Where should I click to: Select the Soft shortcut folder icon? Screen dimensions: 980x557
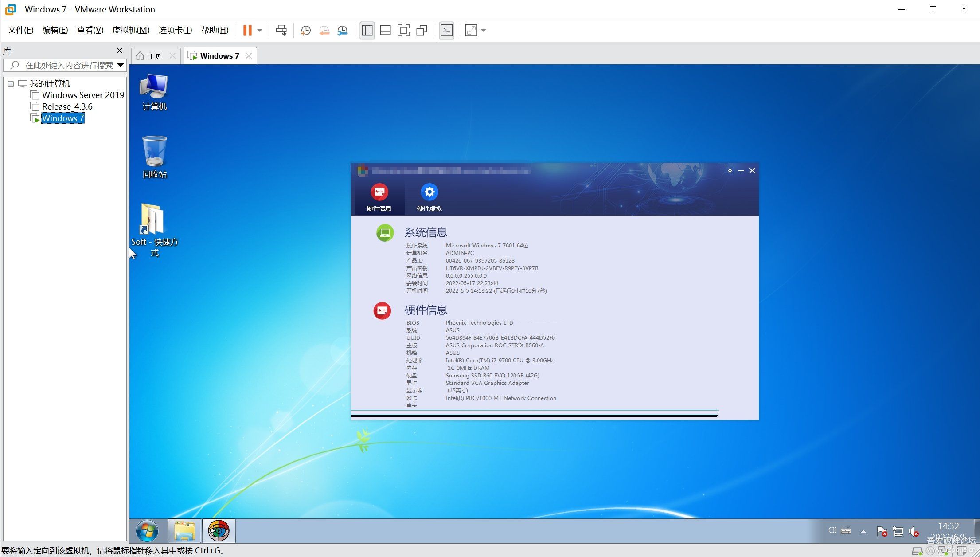pyautogui.click(x=154, y=230)
